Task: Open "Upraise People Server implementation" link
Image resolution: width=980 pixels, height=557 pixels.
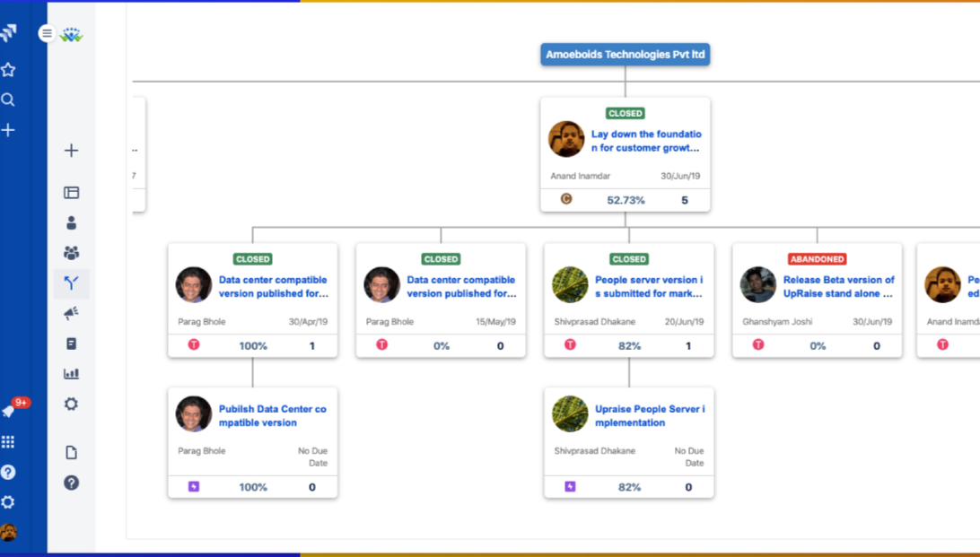Action: click(x=650, y=415)
